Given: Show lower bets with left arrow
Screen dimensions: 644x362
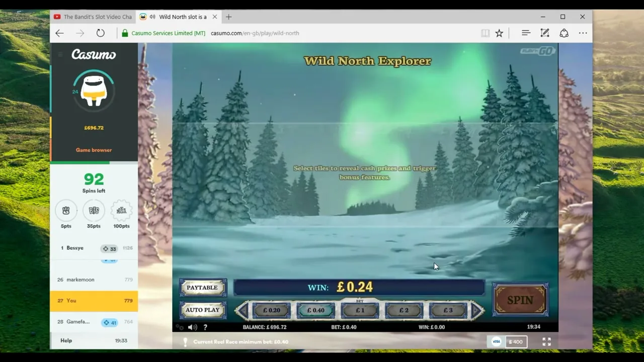Looking at the screenshot, I should coord(242,310).
